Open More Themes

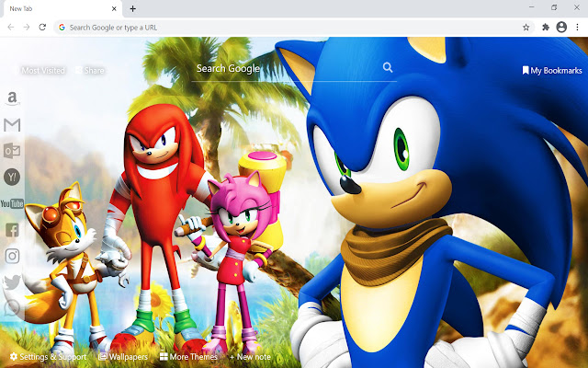click(188, 357)
